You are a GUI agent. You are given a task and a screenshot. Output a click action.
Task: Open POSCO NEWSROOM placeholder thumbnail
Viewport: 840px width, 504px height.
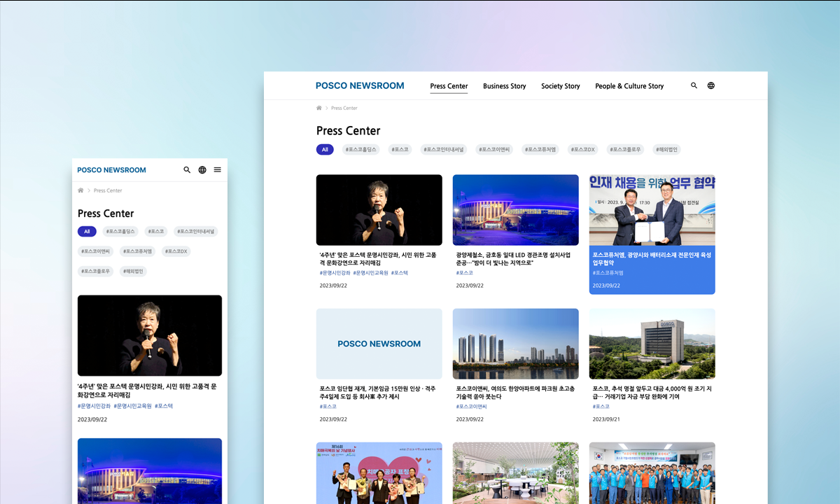[379, 344]
